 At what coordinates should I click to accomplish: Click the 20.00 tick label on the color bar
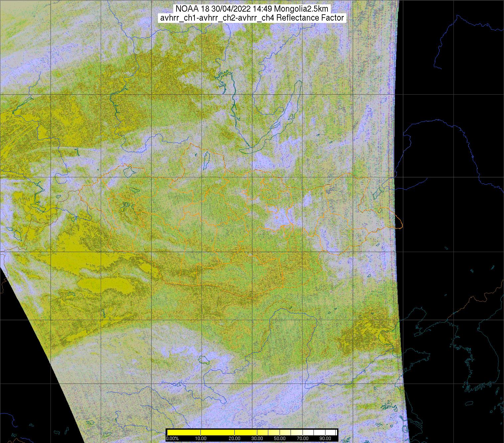(235, 439)
